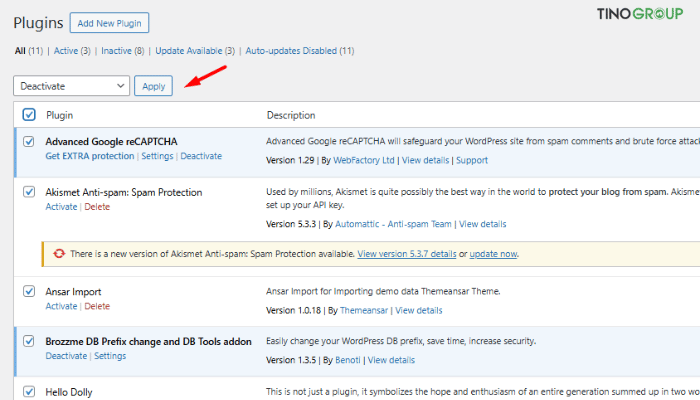
Task: Delete Akismet Anti-spam plugin
Action: pos(97,207)
